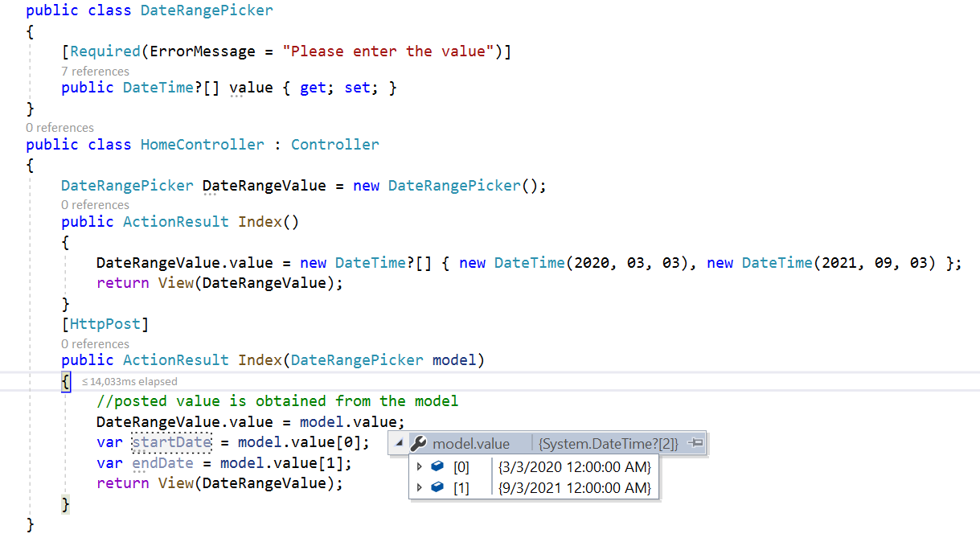Open '0 references' above Index(DateRangePicker model)
This screenshot has height=542, width=980.
[95, 343]
